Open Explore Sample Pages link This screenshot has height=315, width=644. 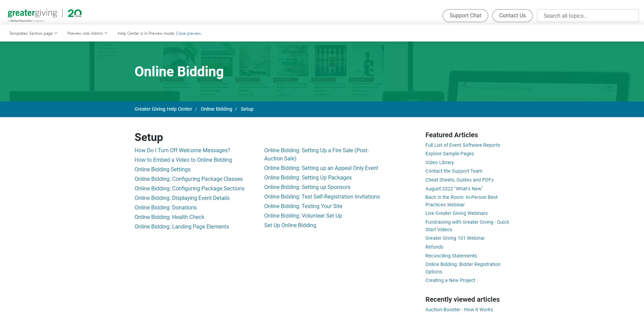click(449, 154)
